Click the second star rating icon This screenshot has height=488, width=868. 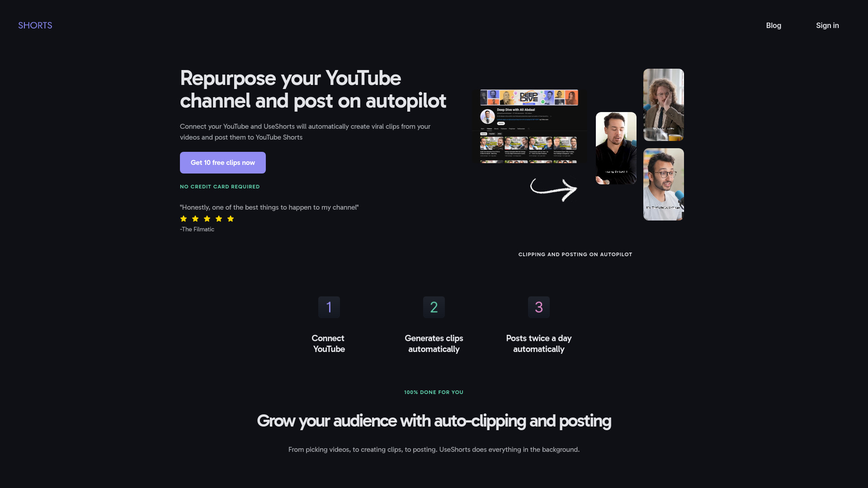click(x=196, y=218)
